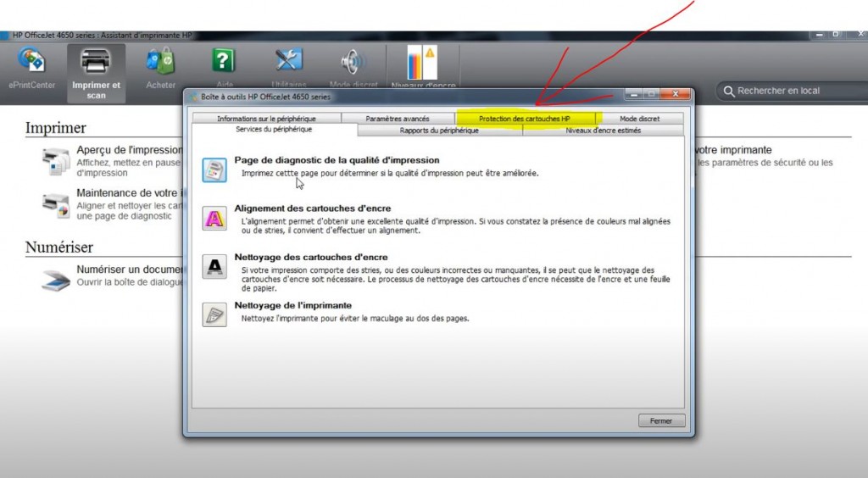Open Numériser un document link
The image size is (868, 478).
coord(130,270)
